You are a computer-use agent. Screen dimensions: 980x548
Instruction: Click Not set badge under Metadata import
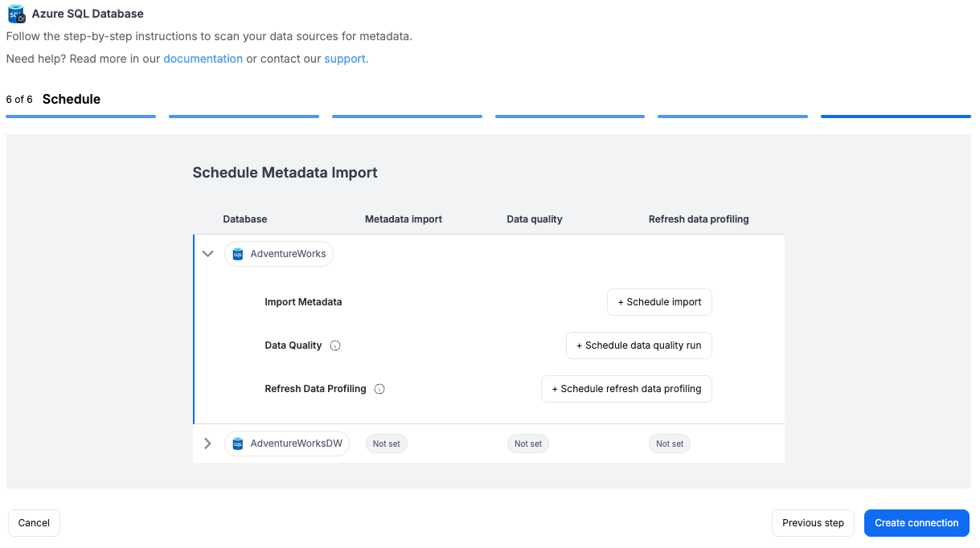tap(386, 444)
